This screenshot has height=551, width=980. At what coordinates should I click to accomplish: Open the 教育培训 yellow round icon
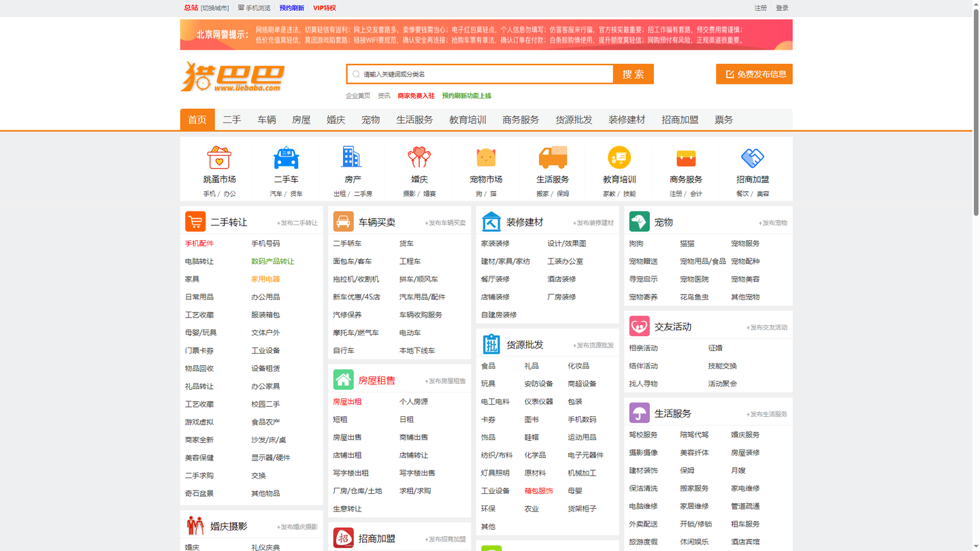pyautogui.click(x=619, y=158)
